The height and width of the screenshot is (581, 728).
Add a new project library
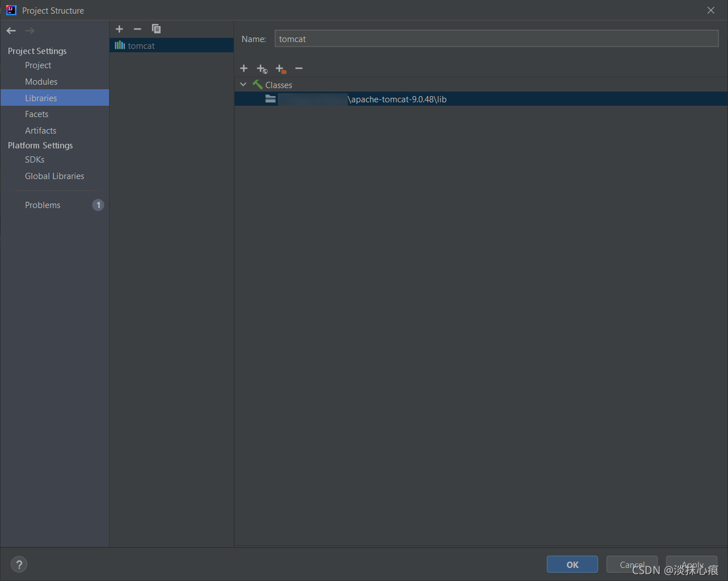(x=119, y=29)
